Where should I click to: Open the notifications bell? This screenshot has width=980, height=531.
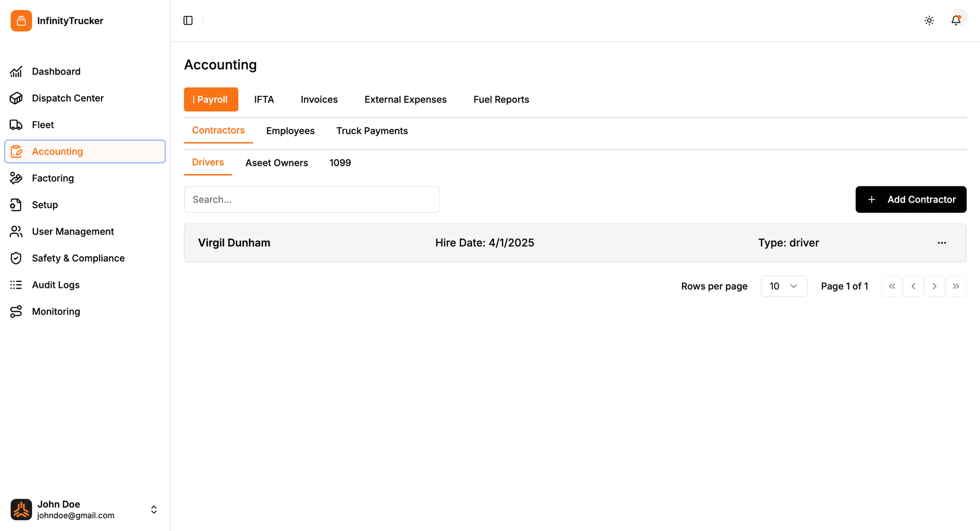[x=955, y=20]
